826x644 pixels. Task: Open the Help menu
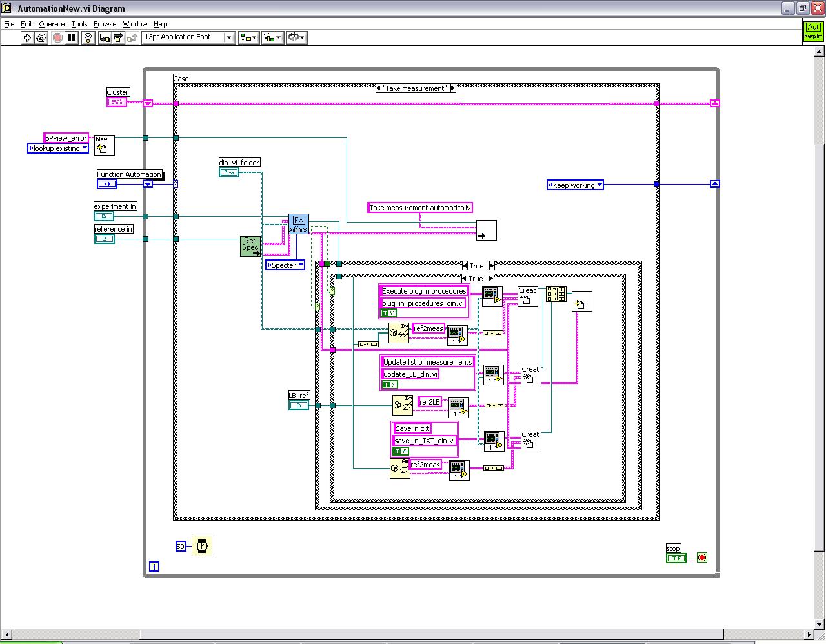(x=161, y=24)
